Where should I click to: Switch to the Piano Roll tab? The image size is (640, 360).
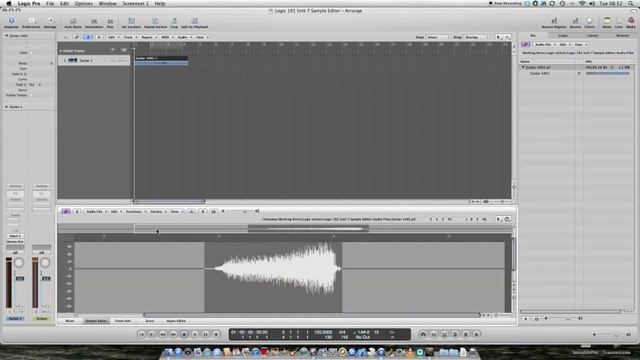pyautogui.click(x=123, y=321)
